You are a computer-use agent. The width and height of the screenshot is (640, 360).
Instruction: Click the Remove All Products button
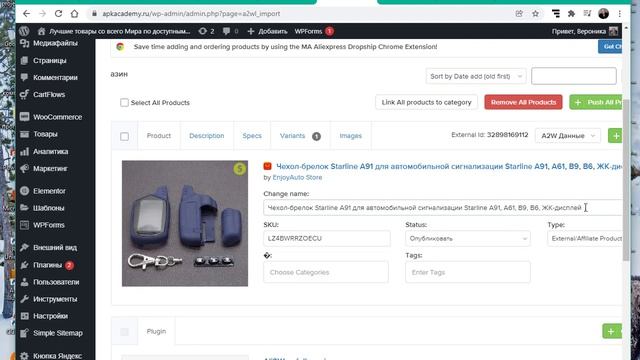point(523,102)
